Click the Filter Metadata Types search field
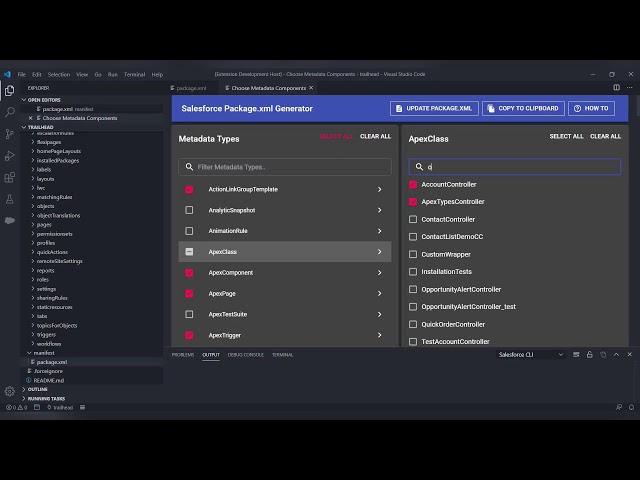Viewport: 640px width, 480px height. (x=285, y=167)
